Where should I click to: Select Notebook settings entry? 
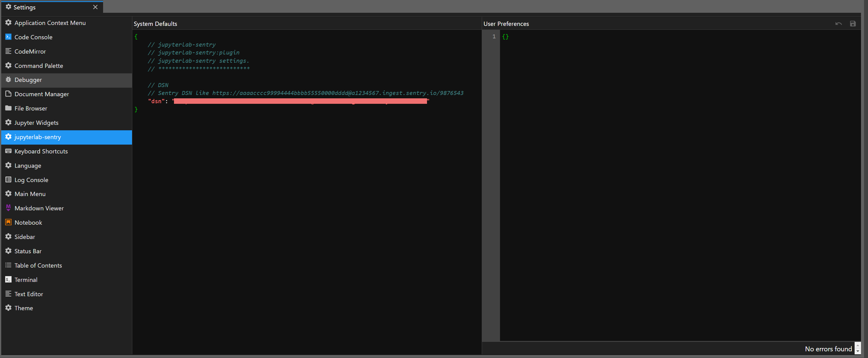point(67,223)
